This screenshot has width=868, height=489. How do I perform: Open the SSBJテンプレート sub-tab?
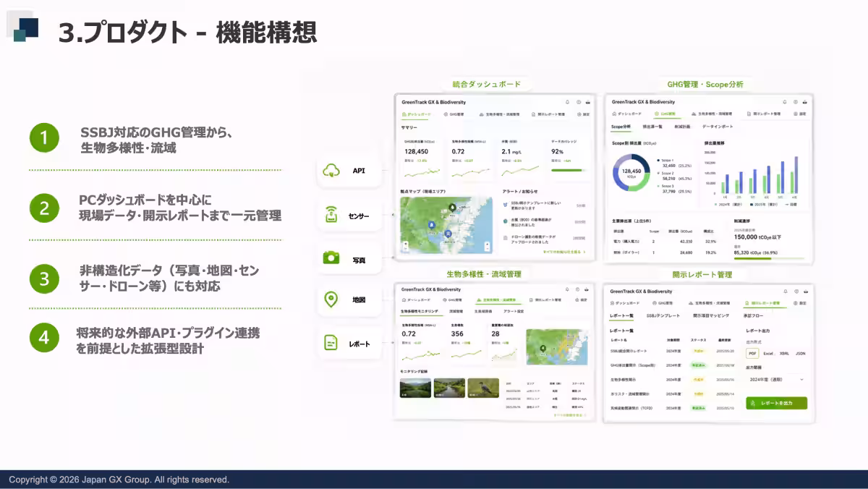pos(663,316)
